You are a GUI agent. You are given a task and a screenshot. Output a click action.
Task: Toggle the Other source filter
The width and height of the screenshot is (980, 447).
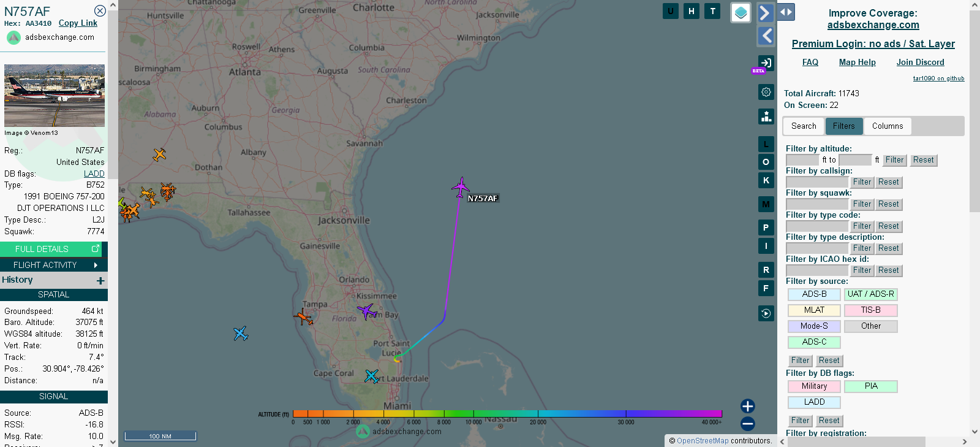[871, 326]
